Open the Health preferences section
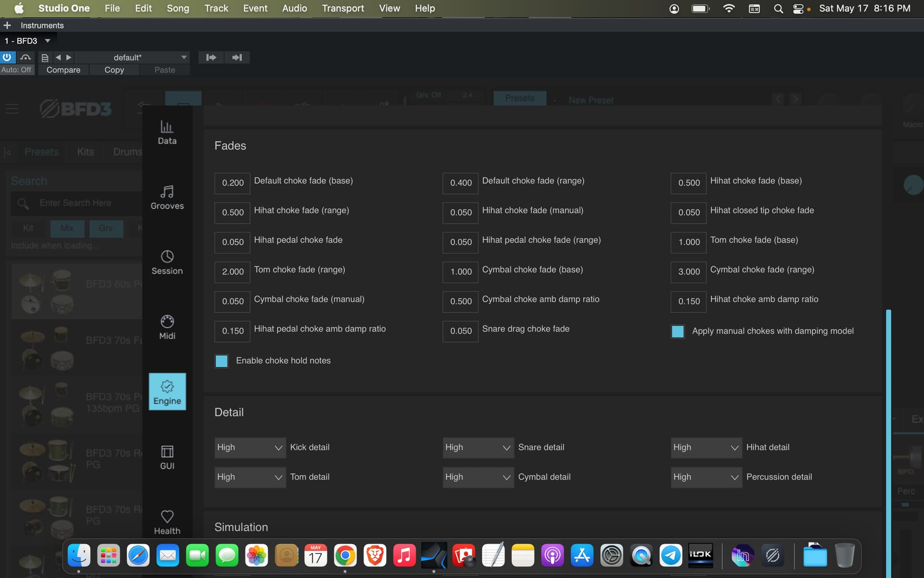Viewport: 924px width, 578px height. pyautogui.click(x=167, y=522)
